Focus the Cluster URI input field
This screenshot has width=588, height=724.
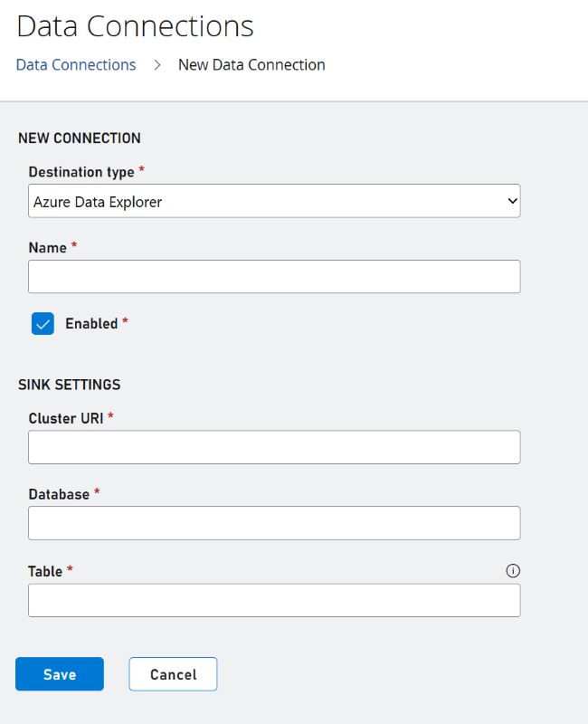[x=274, y=447]
